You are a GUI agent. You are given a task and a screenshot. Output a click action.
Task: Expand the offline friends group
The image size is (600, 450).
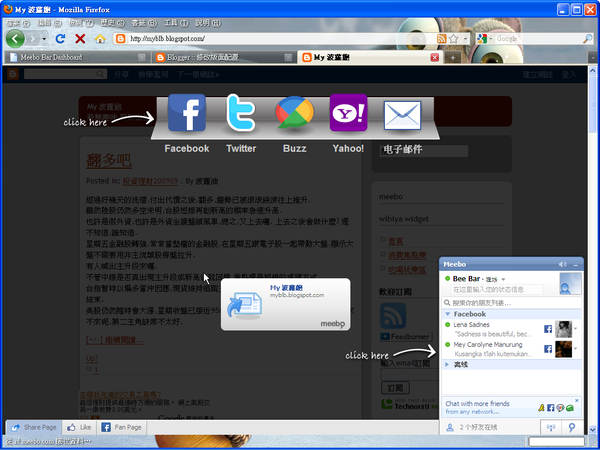(447, 365)
